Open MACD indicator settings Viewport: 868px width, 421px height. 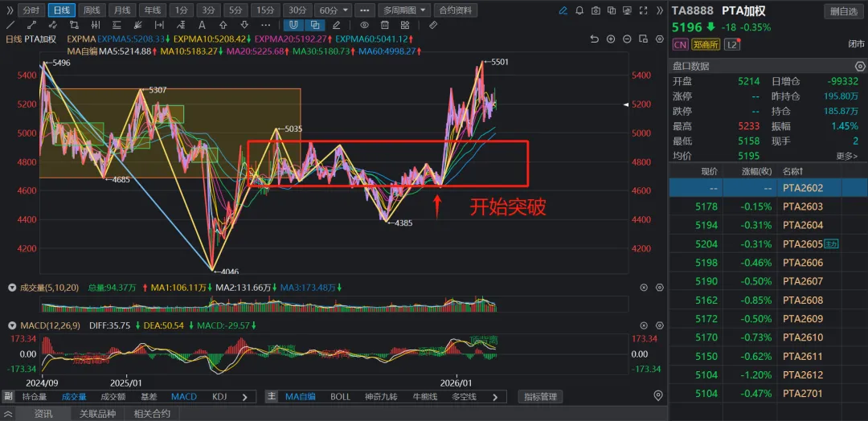coord(659,326)
